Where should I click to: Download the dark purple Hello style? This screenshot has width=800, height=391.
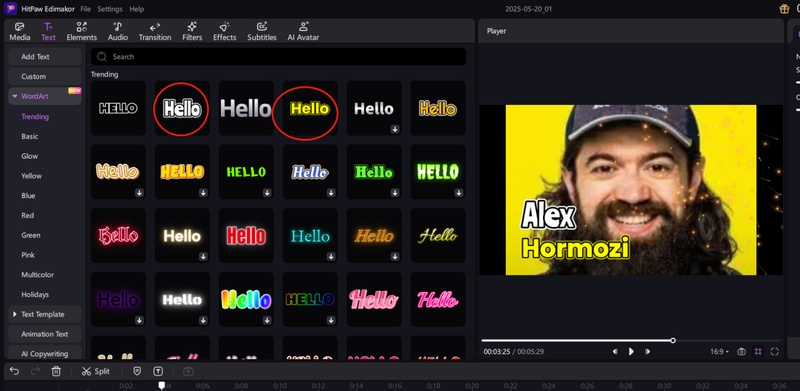pos(139,320)
